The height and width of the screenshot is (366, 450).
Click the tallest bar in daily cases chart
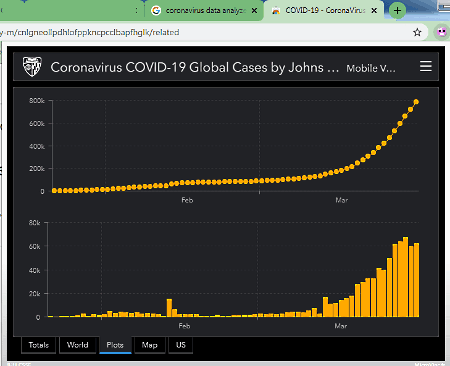point(405,277)
